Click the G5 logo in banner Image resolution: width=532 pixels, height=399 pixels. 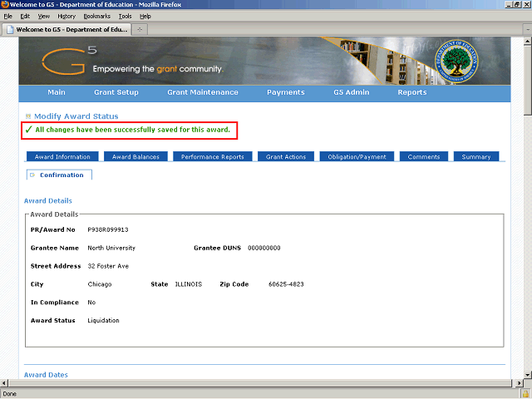tap(69, 61)
